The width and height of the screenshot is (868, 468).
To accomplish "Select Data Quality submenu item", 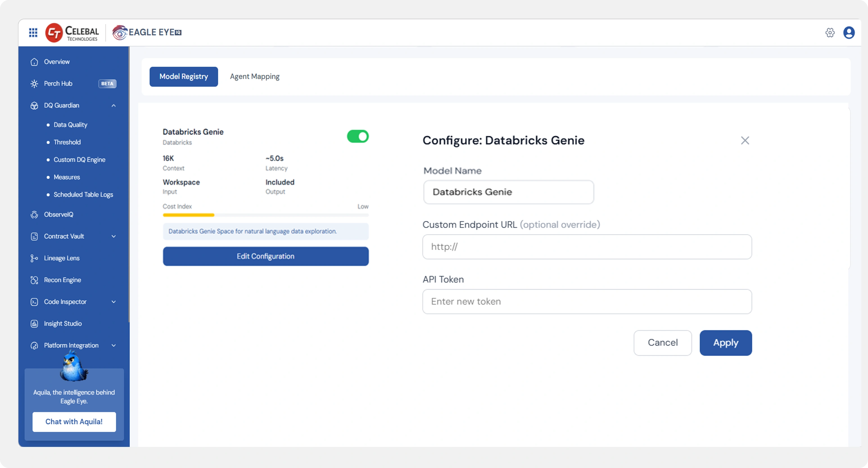I will (71, 125).
